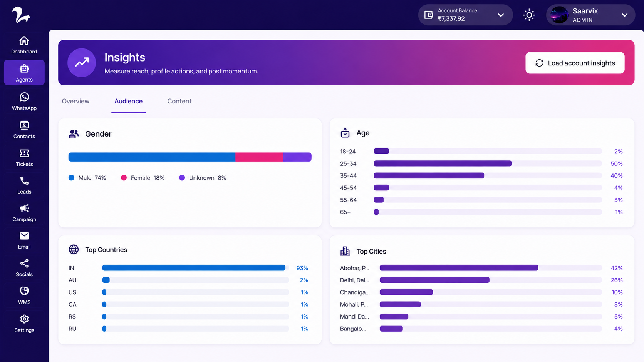The height and width of the screenshot is (362, 644).
Task: Click the "45-54" age label
Action: [348, 188]
